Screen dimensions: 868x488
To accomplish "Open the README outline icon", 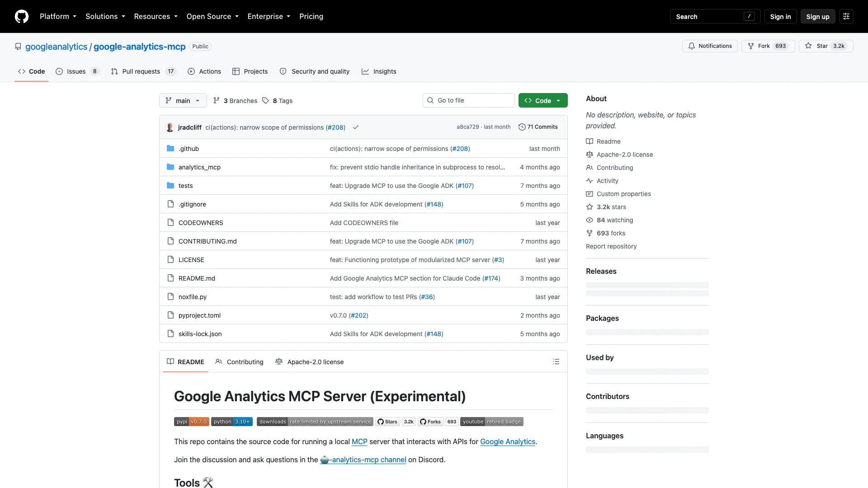I will pos(556,362).
